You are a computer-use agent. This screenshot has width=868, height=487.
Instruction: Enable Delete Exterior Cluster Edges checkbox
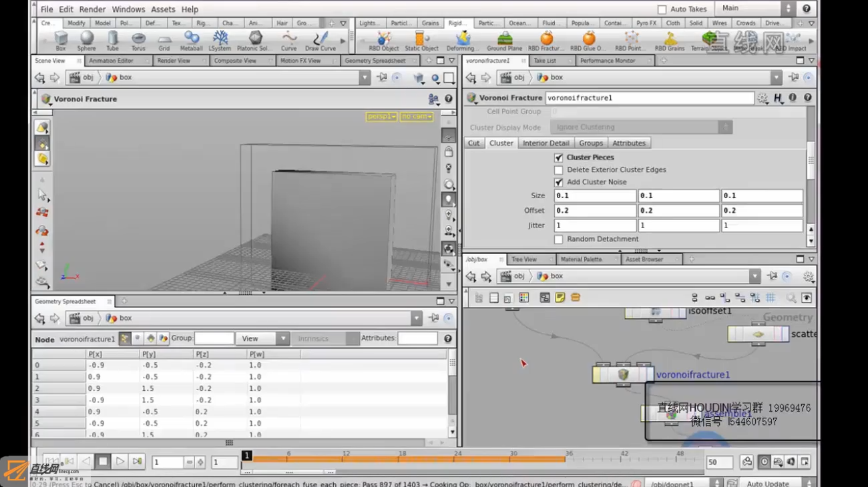pos(559,169)
